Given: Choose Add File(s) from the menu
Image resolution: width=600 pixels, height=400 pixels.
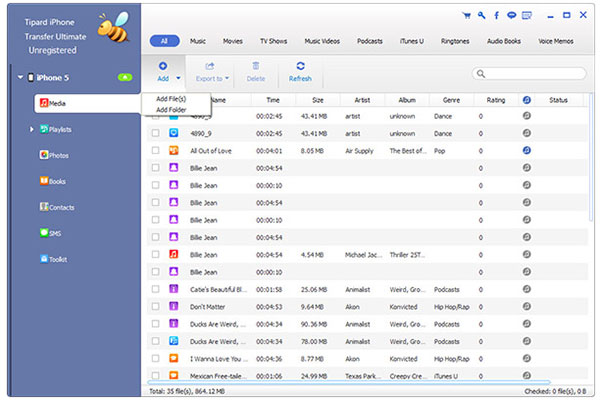Looking at the screenshot, I should tap(171, 99).
